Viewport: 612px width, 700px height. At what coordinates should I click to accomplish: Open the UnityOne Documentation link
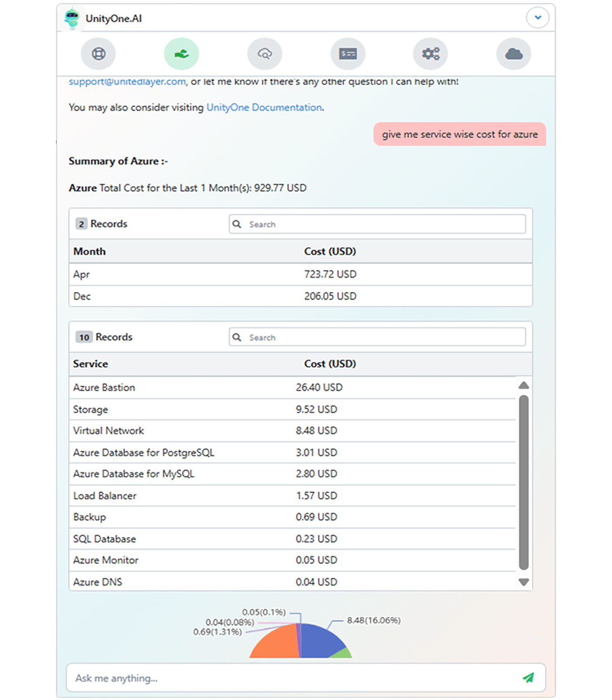[x=264, y=108]
